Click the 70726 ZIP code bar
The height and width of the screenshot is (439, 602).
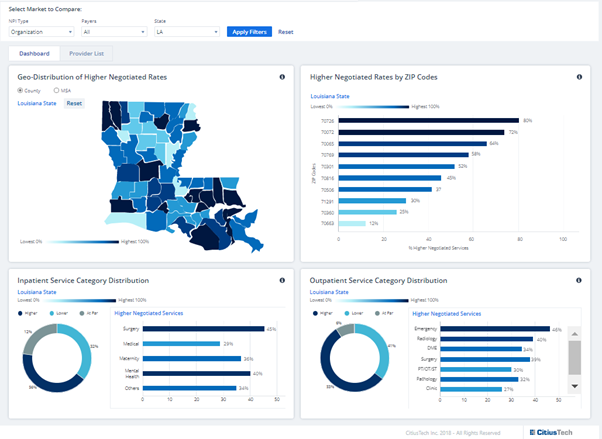(x=428, y=121)
